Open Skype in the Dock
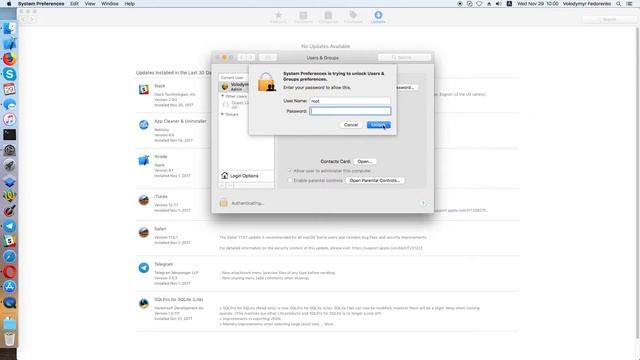 (x=9, y=74)
